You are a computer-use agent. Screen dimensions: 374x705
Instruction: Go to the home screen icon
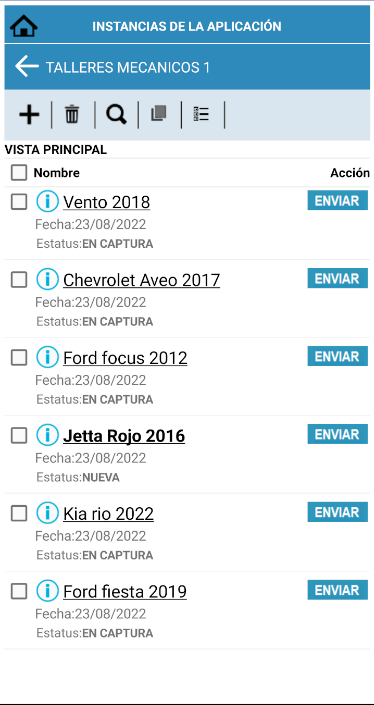[x=24, y=26]
